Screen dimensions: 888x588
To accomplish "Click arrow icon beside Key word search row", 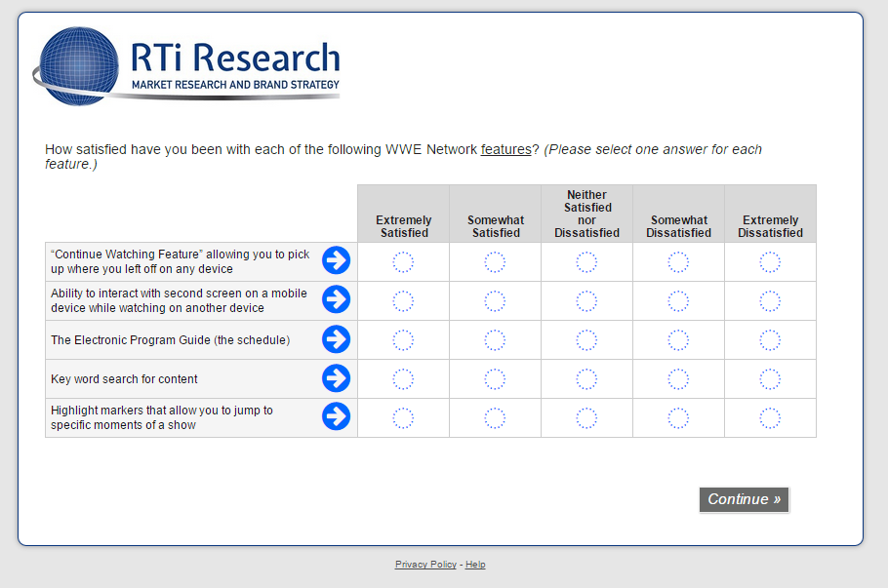I will tap(337, 378).
